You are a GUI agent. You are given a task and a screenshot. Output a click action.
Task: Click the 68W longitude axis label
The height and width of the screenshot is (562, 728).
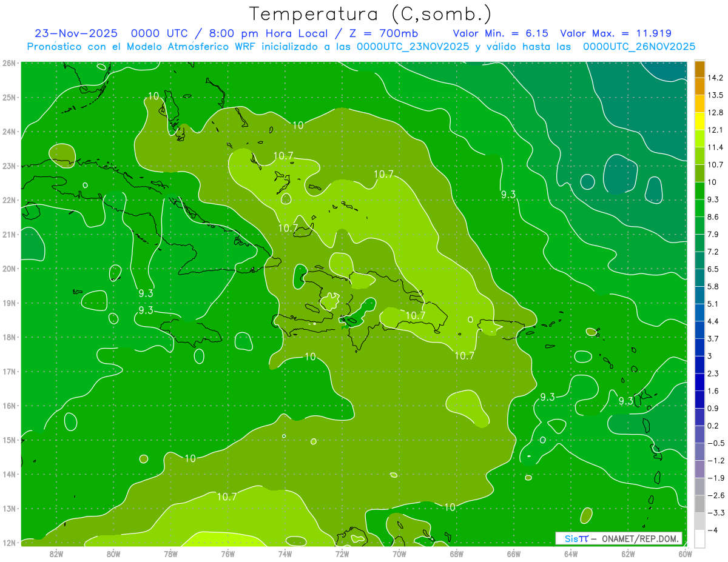tap(457, 554)
